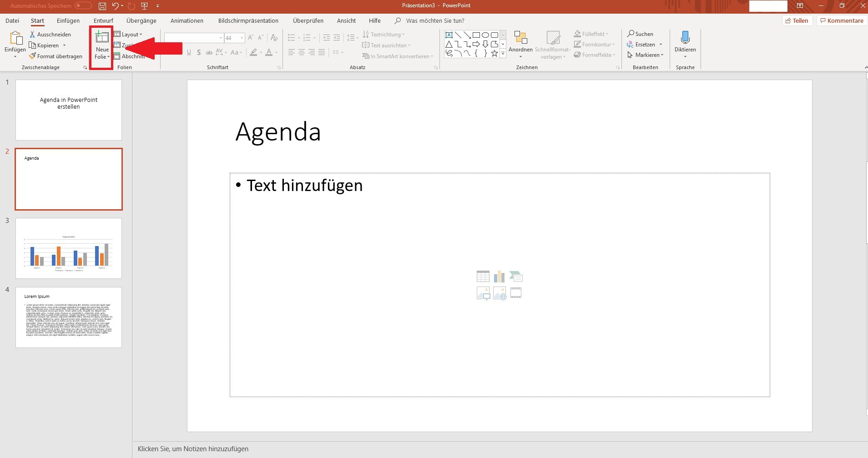
Task: Start presentation from beginning via title bar icon
Action: [x=145, y=6]
